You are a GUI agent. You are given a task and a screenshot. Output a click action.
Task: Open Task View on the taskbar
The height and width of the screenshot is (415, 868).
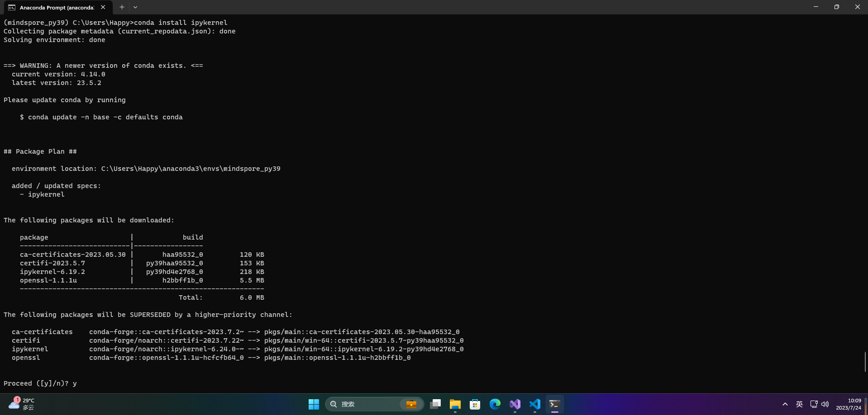click(x=435, y=404)
